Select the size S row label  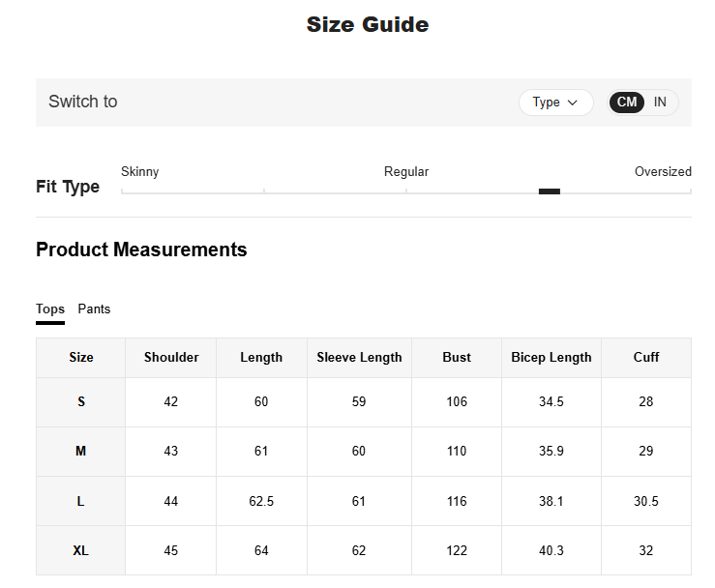point(81,402)
